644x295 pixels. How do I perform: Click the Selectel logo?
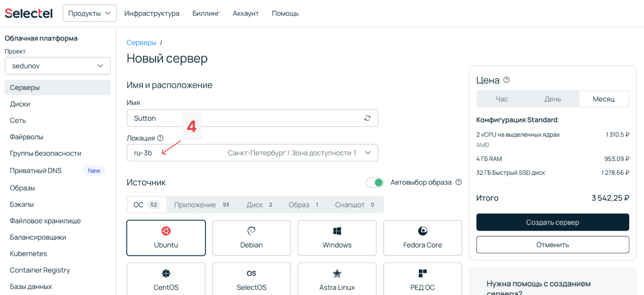coord(29,13)
